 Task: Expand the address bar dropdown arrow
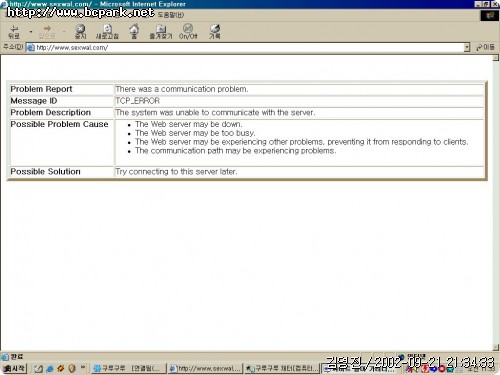[467, 48]
